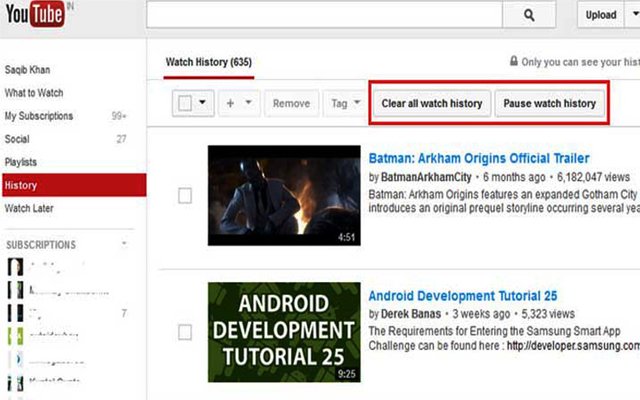Click Clear all watch history

pos(432,104)
